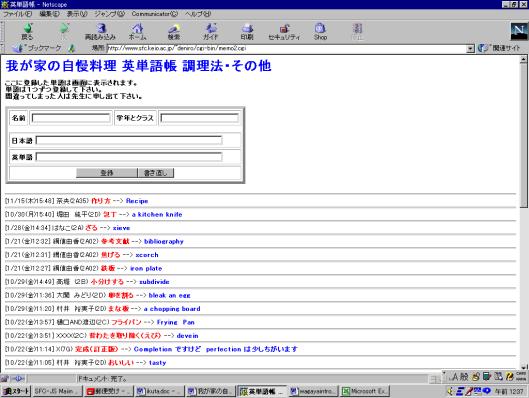Reload the page with the Reload icon
Screen dimensions: 529x398
[100, 31]
